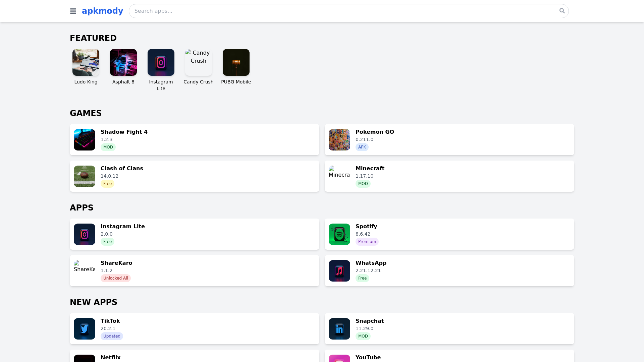Click the Snapchat app icon
The width and height of the screenshot is (644, 362).
pyautogui.click(x=339, y=329)
